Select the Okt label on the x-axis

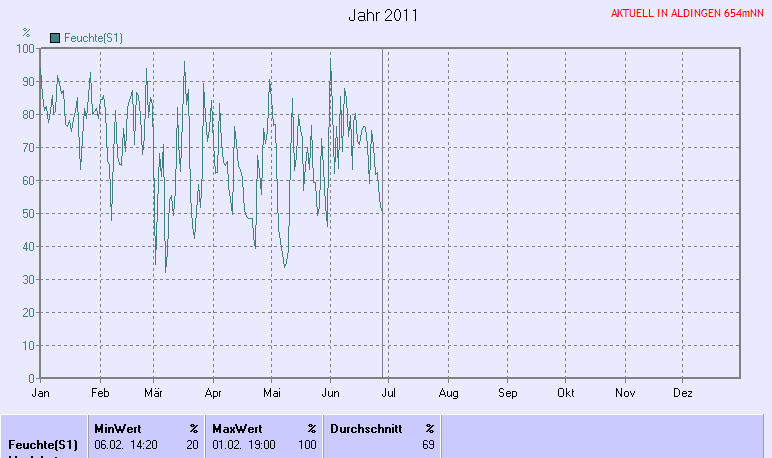coord(566,394)
